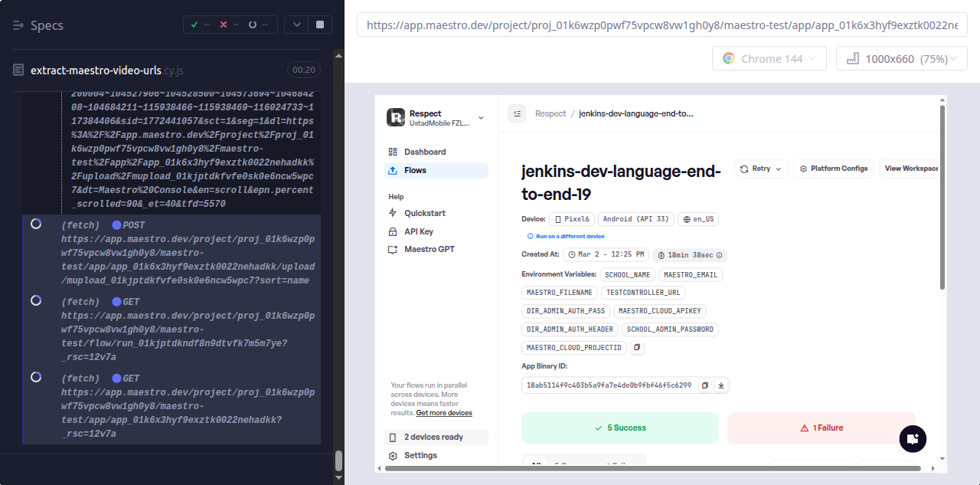Image resolution: width=980 pixels, height=485 pixels.
Task: Download the app binary file
Action: coord(720,385)
